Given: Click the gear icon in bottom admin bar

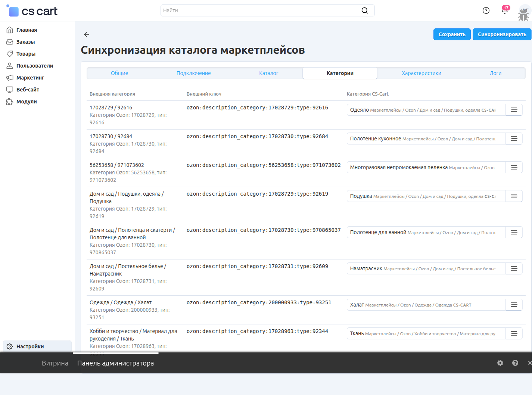Looking at the screenshot, I should [x=500, y=363].
